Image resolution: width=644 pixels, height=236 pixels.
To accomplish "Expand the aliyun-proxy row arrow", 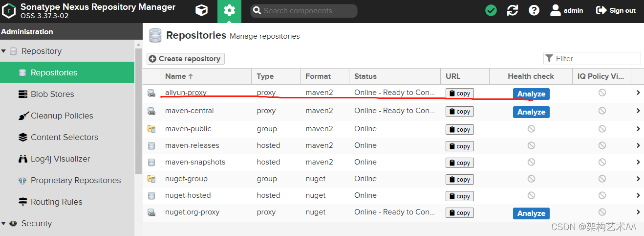I will [x=638, y=93].
